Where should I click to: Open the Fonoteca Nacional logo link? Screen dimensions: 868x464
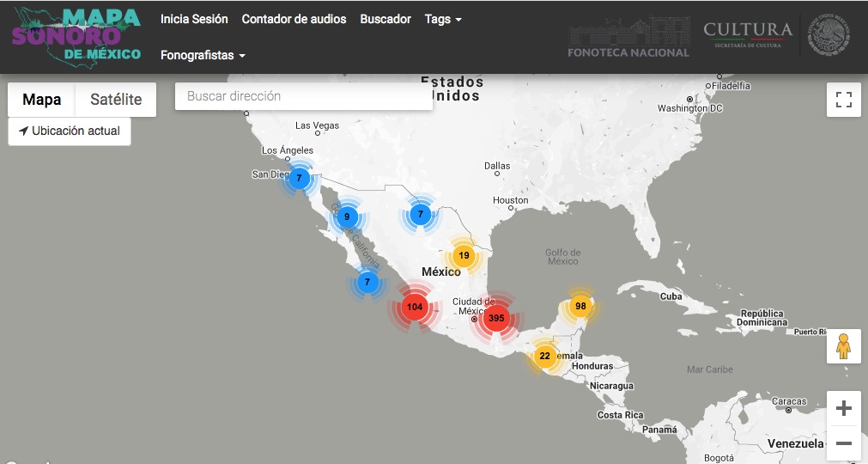coord(628,37)
